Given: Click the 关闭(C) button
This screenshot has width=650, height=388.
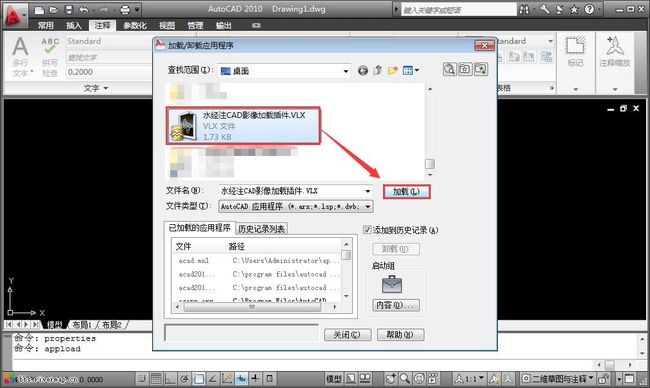Looking at the screenshot, I should point(347,335).
